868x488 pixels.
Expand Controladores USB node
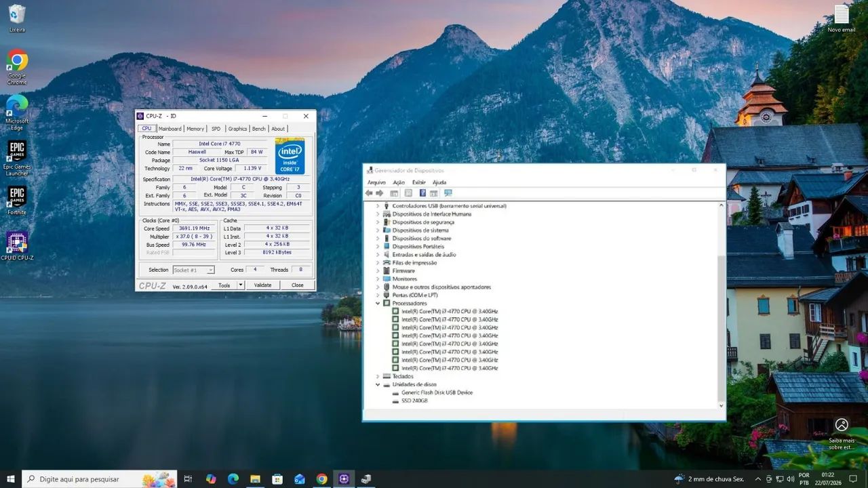click(x=378, y=206)
